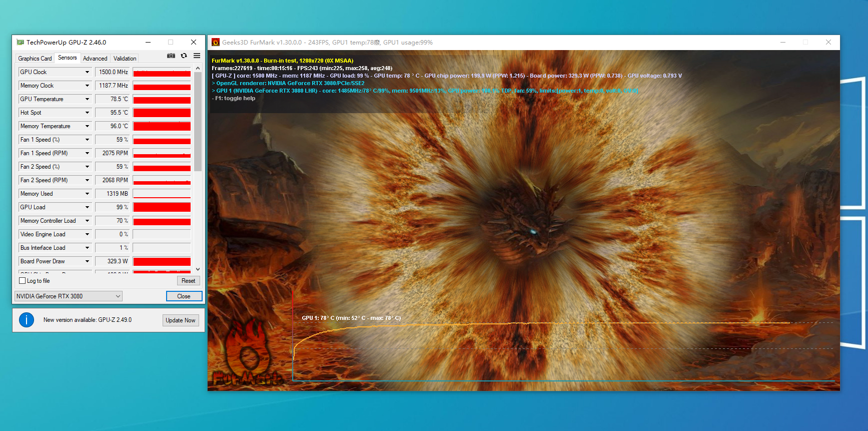Enable the Log to file checkbox
This screenshot has width=868, height=431.
click(x=22, y=281)
